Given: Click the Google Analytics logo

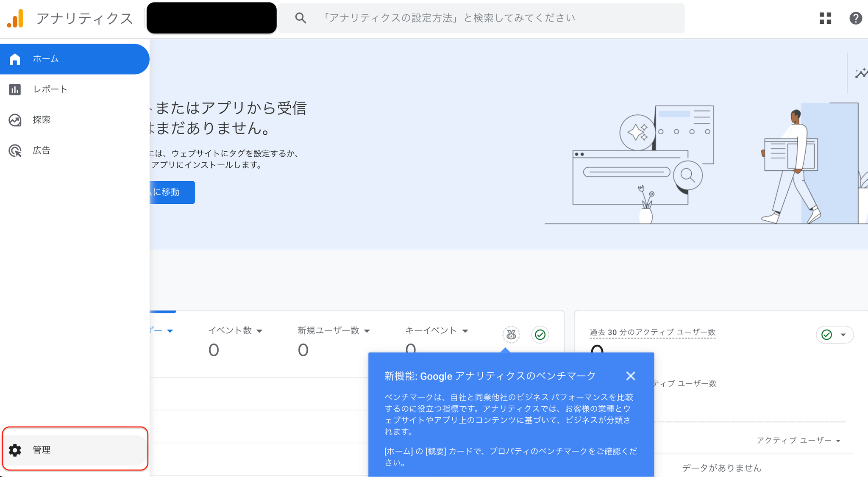Looking at the screenshot, I should coord(16,19).
